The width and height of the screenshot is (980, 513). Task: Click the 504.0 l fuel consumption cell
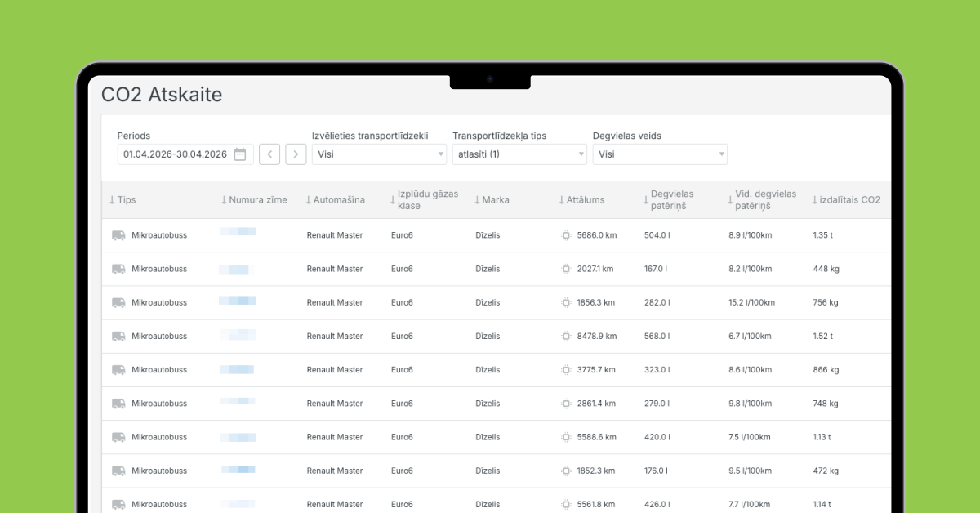[x=657, y=235]
